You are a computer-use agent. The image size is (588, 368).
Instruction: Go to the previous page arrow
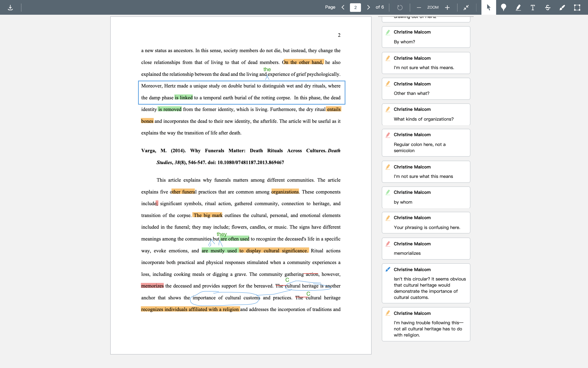coord(343,7)
